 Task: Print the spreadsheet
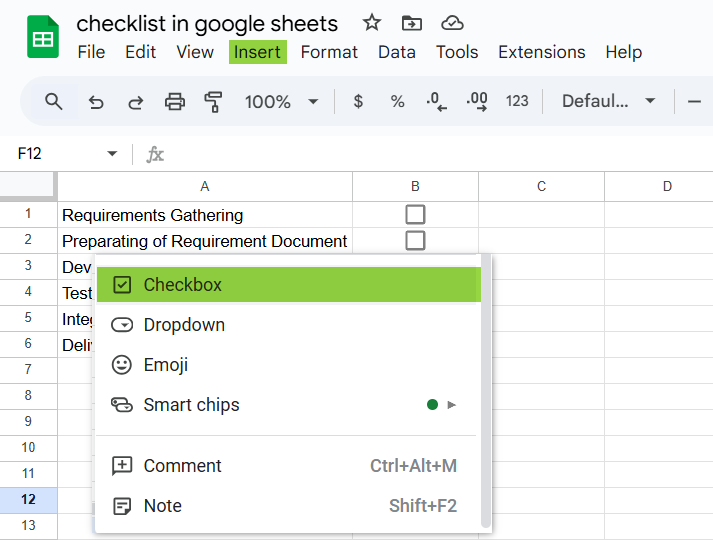coord(175,101)
